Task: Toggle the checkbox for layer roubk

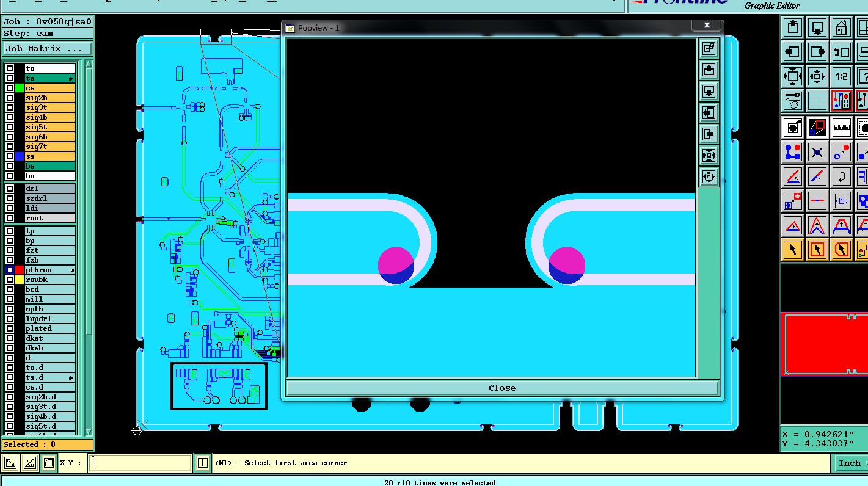Action: 10,280
